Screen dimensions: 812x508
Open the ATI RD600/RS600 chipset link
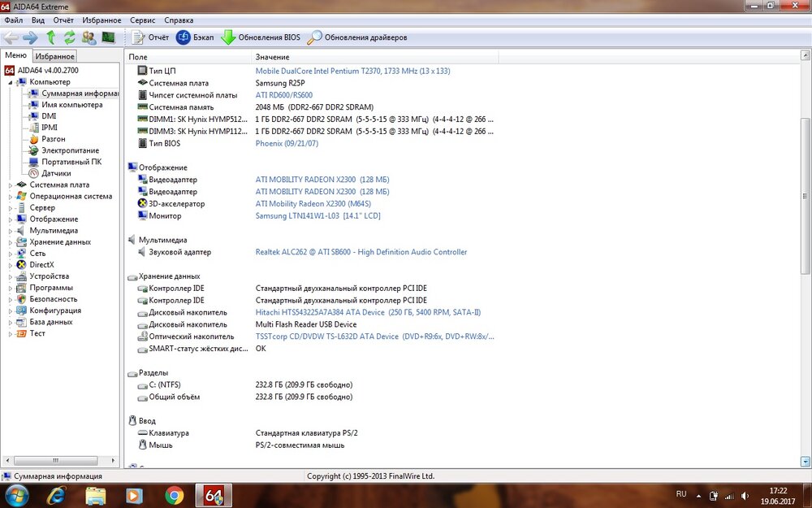(x=283, y=95)
